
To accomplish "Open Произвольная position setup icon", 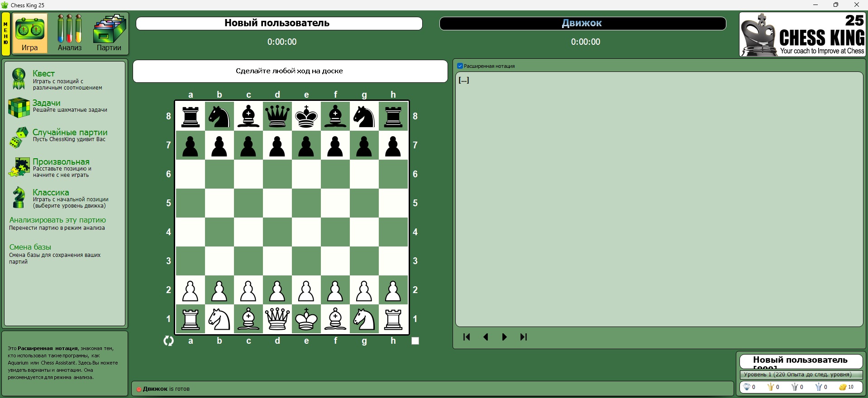I will point(19,167).
